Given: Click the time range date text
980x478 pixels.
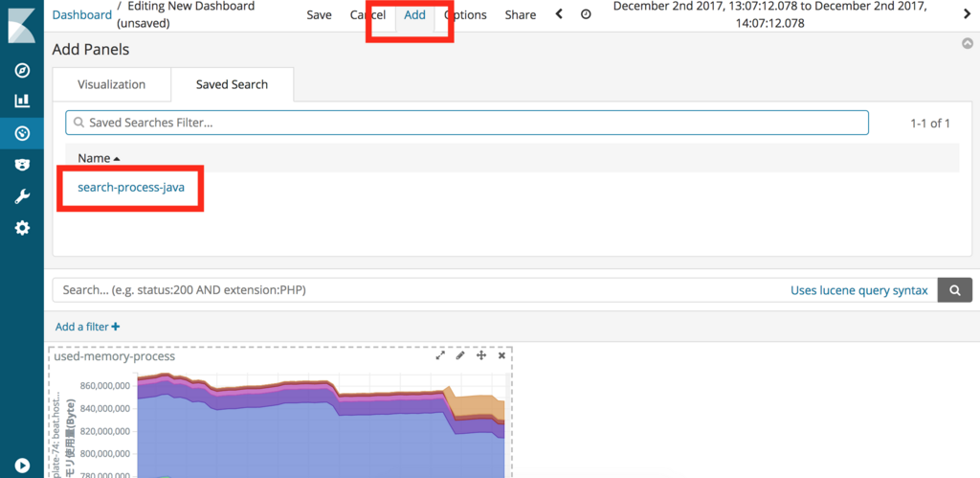Looking at the screenshot, I should pyautogui.click(x=769, y=14).
